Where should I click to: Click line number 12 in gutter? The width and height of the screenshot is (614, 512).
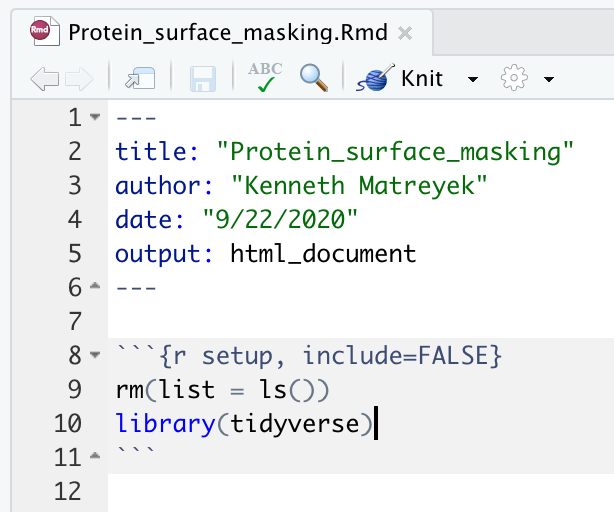pos(68,491)
